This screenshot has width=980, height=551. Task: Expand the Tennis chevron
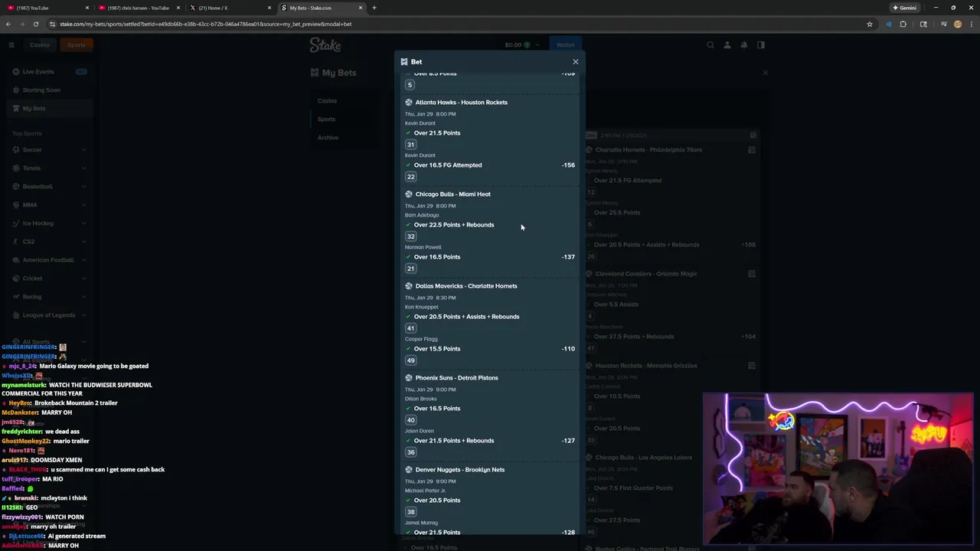coord(84,168)
